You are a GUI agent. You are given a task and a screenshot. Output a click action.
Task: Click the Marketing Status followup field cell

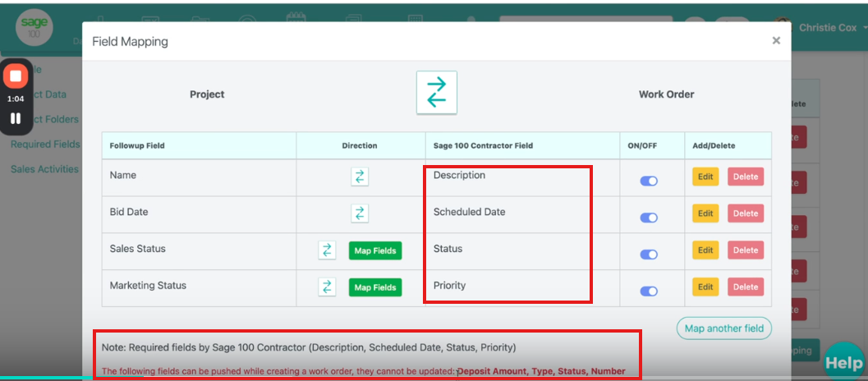tap(199, 288)
